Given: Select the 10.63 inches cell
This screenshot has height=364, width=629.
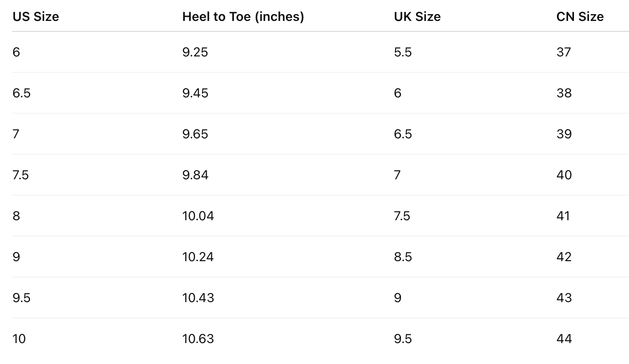Looking at the screenshot, I should coord(198,339).
